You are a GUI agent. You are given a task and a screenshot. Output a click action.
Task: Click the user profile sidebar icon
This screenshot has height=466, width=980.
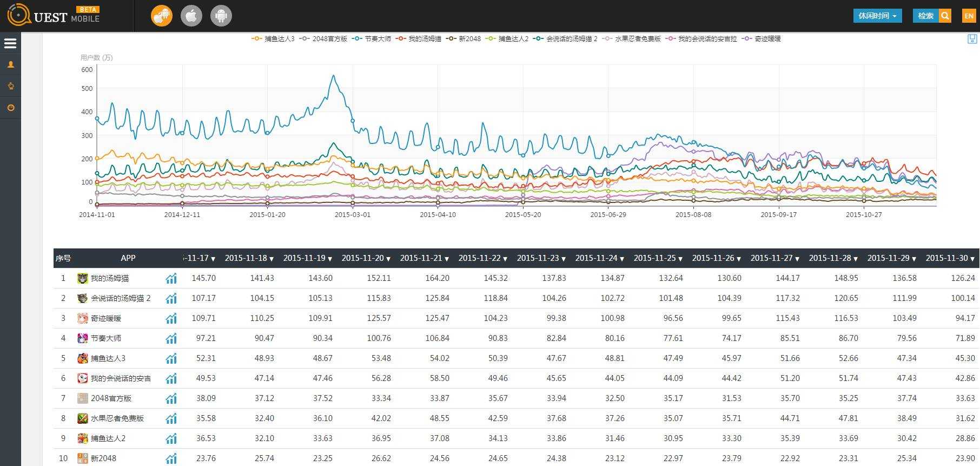(x=10, y=64)
